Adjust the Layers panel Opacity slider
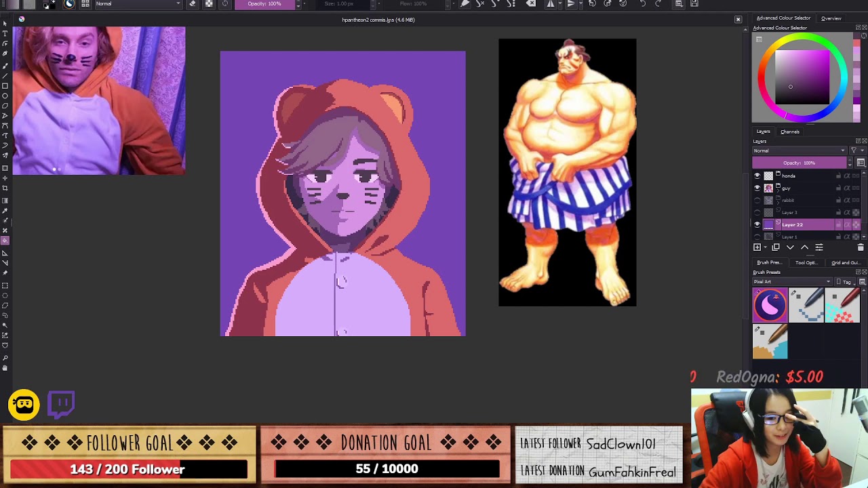 (x=800, y=163)
